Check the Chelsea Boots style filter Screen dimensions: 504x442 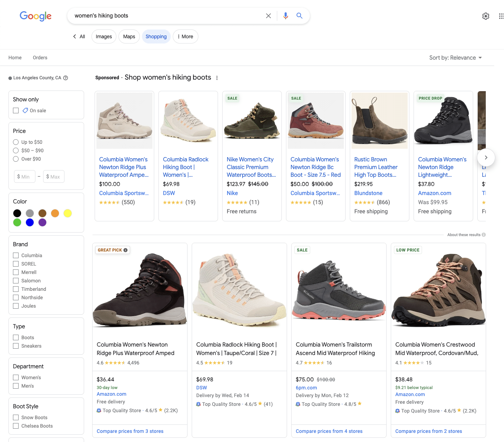click(x=16, y=426)
